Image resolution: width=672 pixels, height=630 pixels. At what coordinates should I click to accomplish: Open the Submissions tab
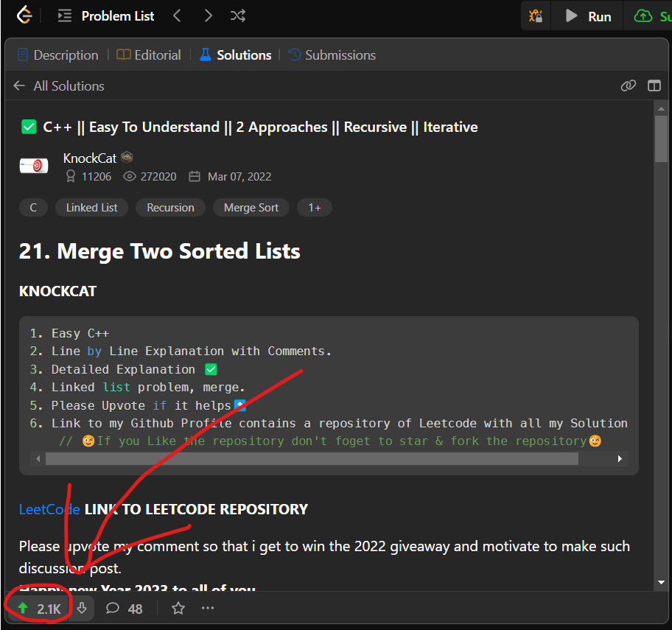click(x=332, y=55)
